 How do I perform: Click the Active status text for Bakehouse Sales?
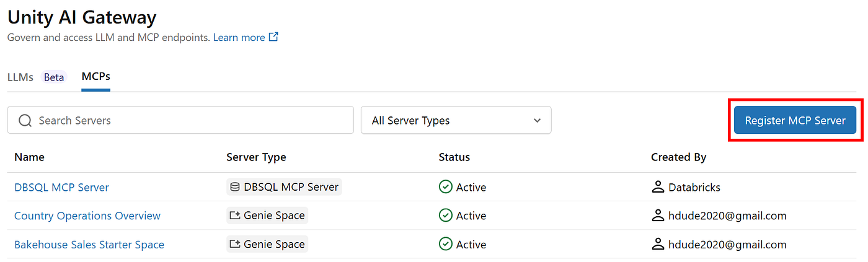point(471,245)
